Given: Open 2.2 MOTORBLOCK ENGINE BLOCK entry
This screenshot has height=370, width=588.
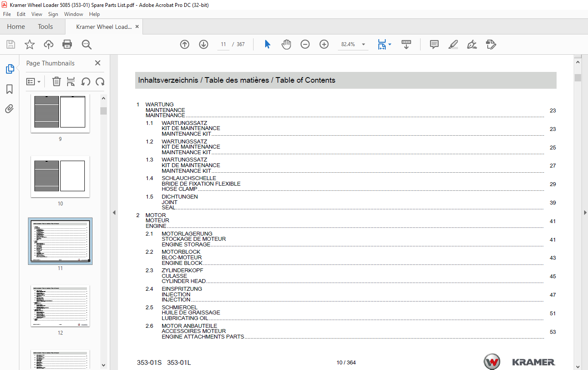Looking at the screenshot, I should point(350,258).
